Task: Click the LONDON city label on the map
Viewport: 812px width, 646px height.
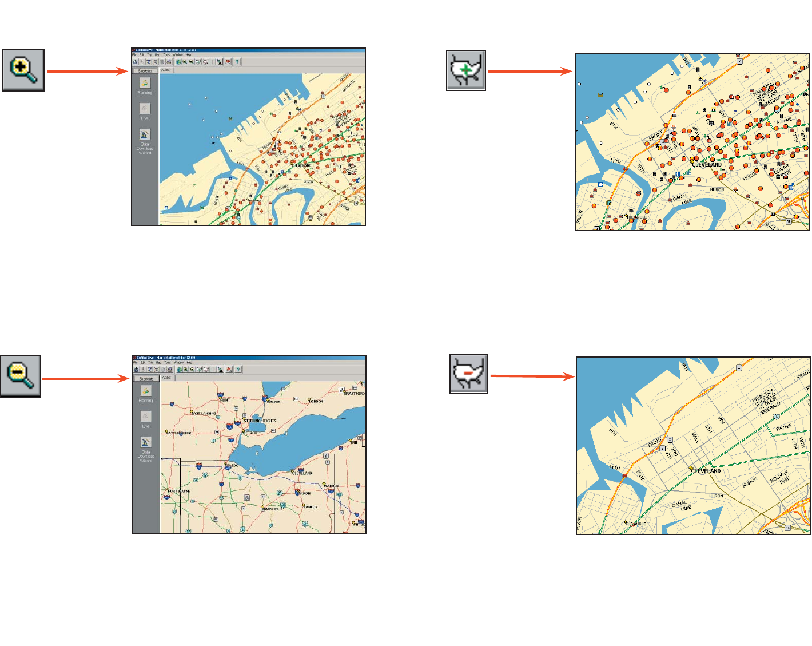Action: (316, 401)
